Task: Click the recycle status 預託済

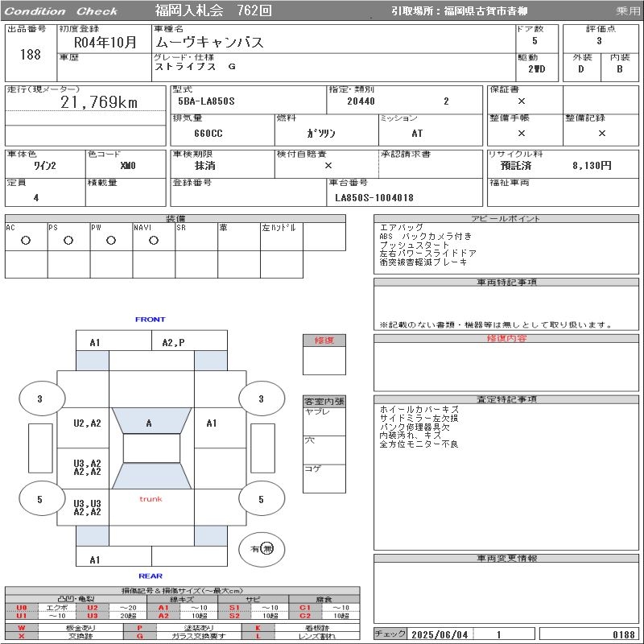Action: tap(516, 166)
